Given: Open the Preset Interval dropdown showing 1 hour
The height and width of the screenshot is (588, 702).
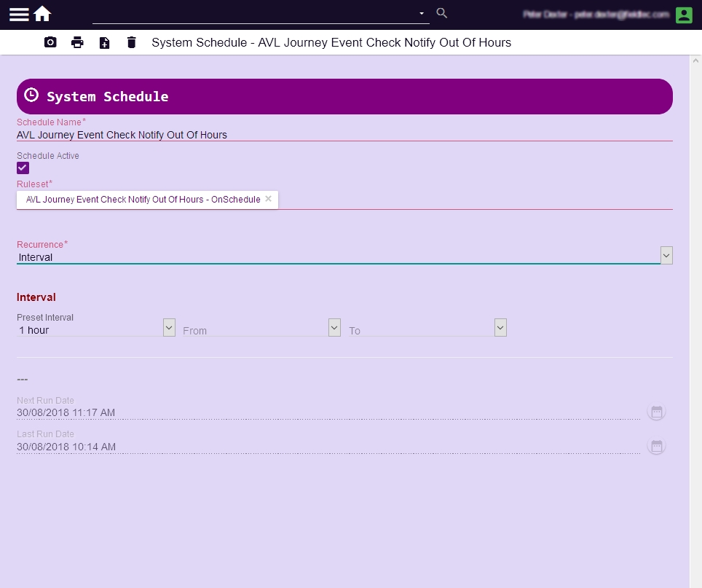Looking at the screenshot, I should (x=169, y=327).
